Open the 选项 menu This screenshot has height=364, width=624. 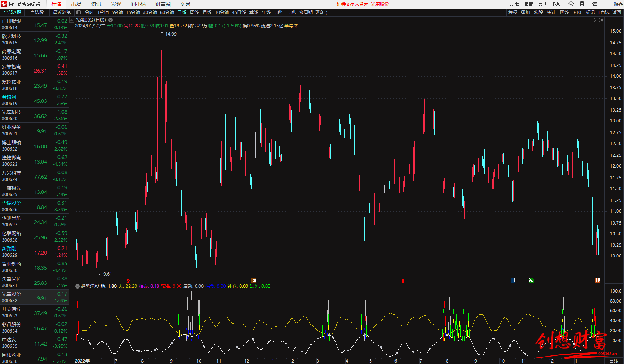point(557,4)
